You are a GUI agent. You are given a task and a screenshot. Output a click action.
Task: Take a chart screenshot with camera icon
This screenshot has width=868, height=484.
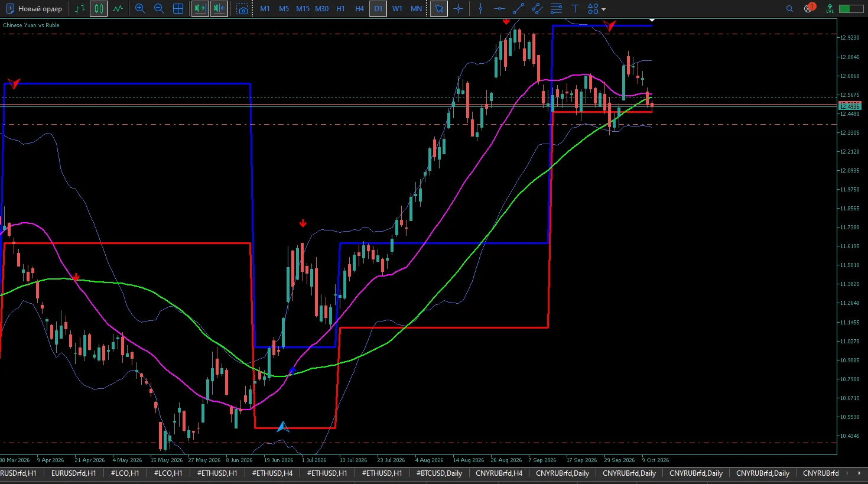pos(242,9)
